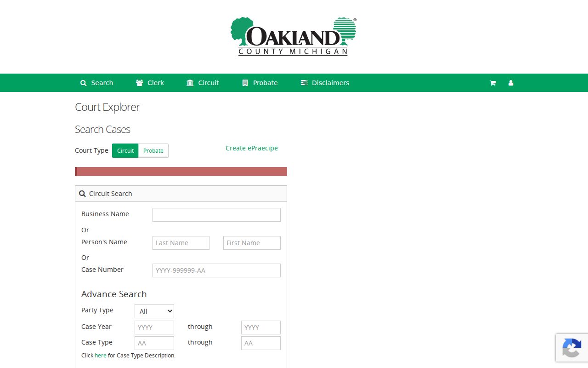This screenshot has width=588, height=368.
Task: Focus the Case Number input field
Action: (216, 270)
